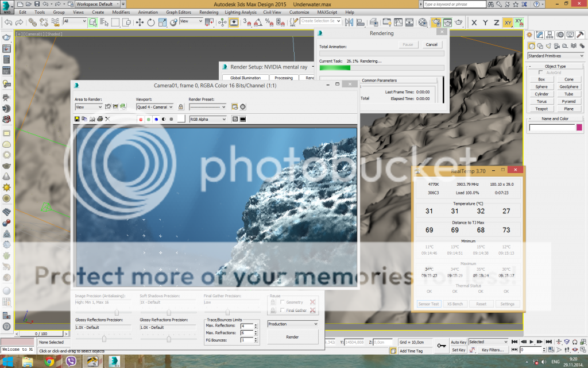Toggle the alpha channel display
588x368 pixels.
(x=164, y=120)
